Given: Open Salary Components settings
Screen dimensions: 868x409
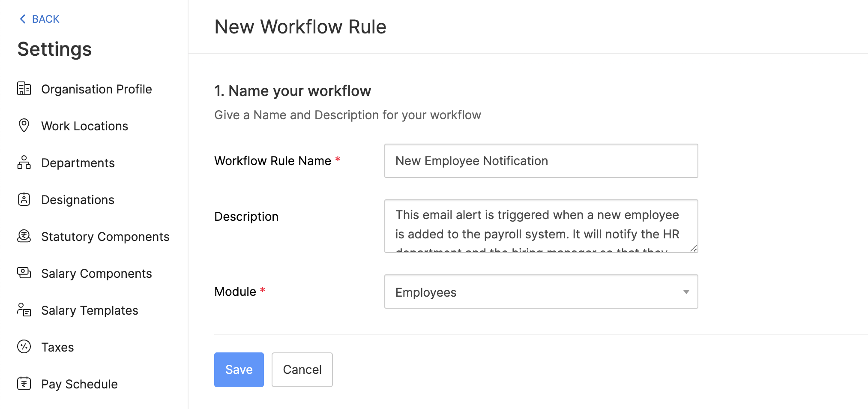Looking at the screenshot, I should click(x=96, y=274).
